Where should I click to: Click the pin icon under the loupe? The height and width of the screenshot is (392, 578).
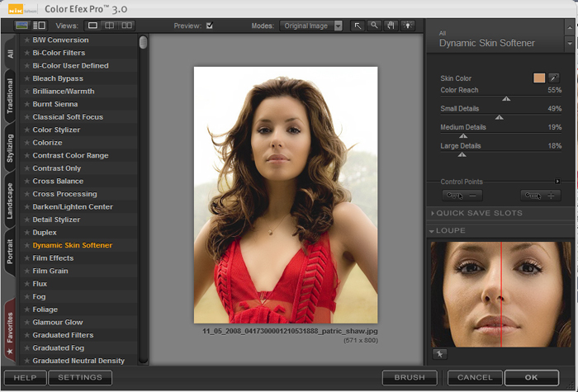(x=439, y=354)
